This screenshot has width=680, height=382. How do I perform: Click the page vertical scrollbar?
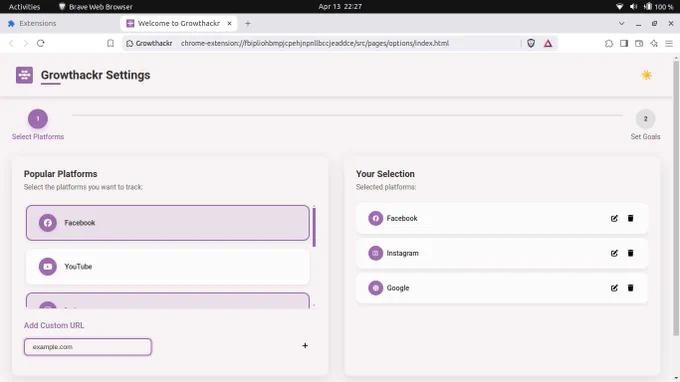pos(676,198)
